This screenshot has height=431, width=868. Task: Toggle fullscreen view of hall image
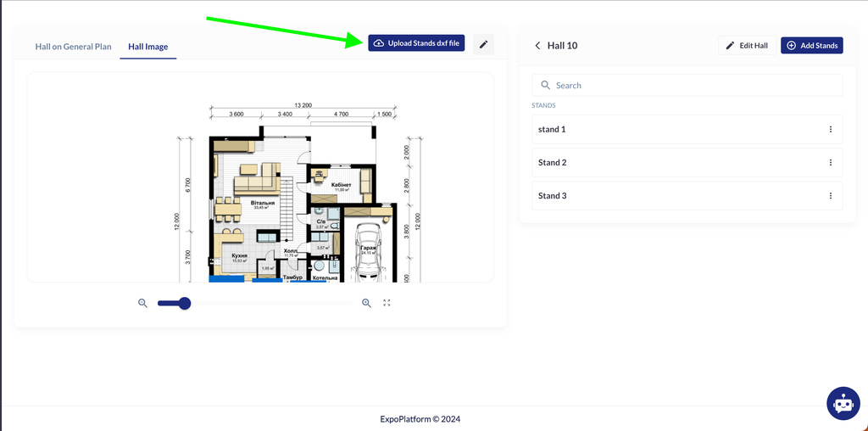click(387, 303)
